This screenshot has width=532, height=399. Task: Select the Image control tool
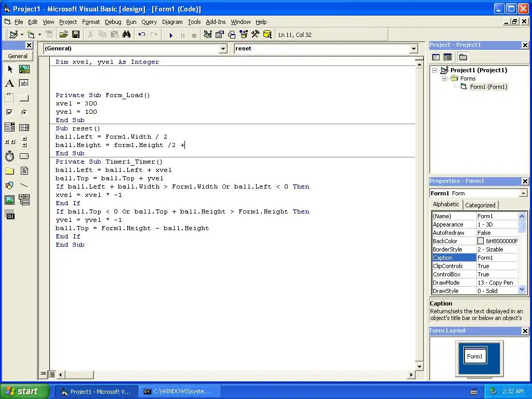point(10,200)
